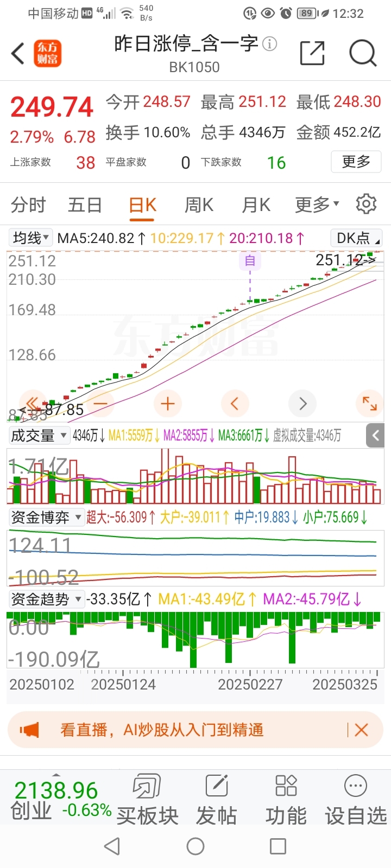Expand side panel grey arrow tab
391x868 pixels.
click(x=375, y=436)
